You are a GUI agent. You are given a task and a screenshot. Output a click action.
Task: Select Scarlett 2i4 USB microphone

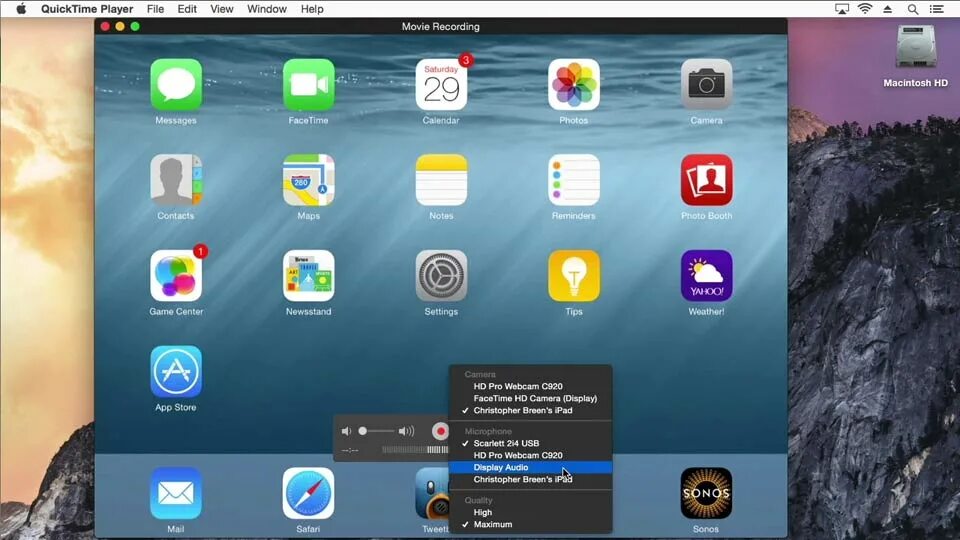coord(506,443)
